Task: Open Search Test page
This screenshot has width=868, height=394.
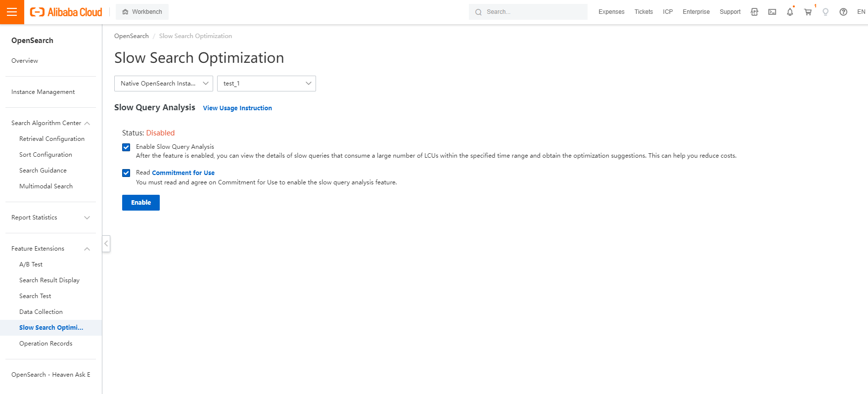Action: (x=35, y=296)
